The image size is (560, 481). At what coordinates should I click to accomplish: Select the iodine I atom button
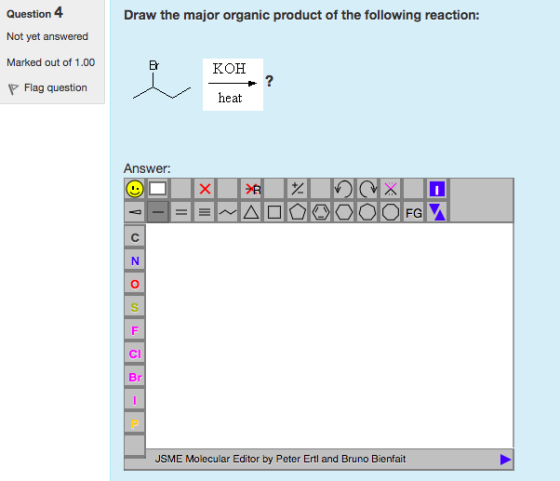[135, 400]
